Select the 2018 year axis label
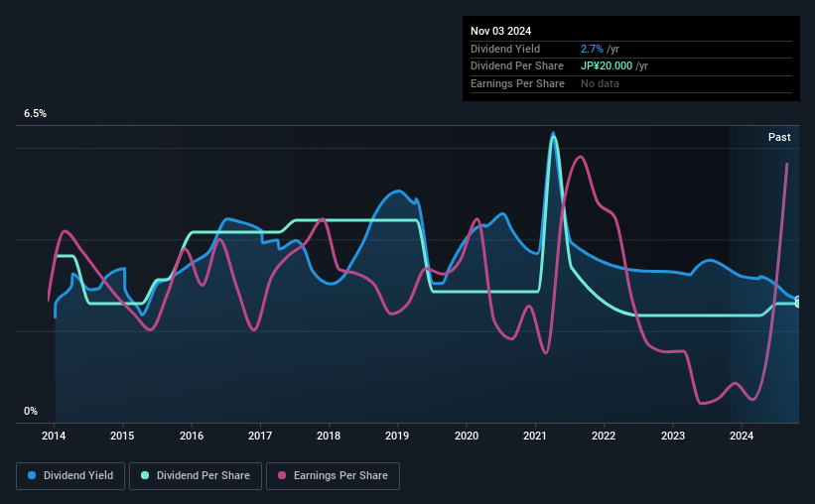Viewport: 815px width, 504px height. coord(329,436)
